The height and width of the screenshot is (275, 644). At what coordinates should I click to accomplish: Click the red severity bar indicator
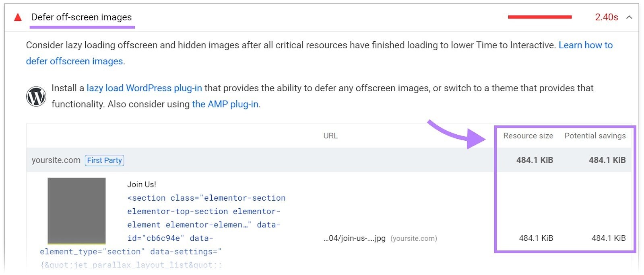click(x=540, y=17)
